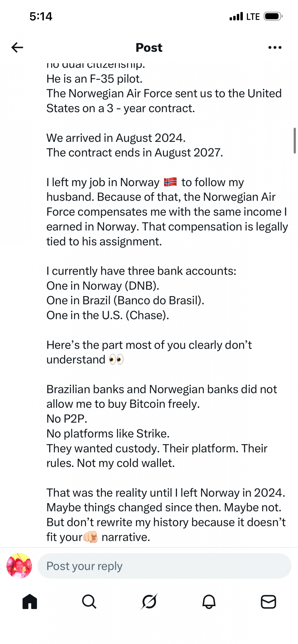
Task: Tap the "He is an F-35 pilot." line
Action: click(94, 79)
